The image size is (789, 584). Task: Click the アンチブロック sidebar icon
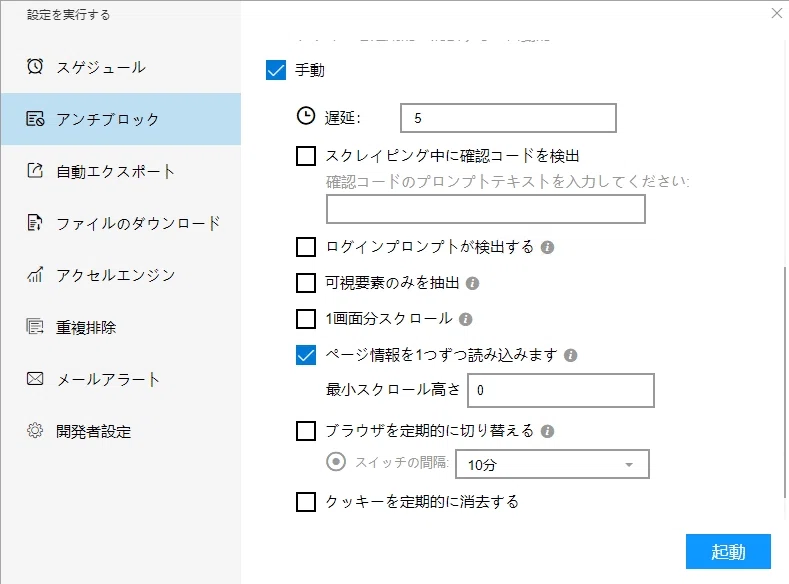click(x=35, y=119)
